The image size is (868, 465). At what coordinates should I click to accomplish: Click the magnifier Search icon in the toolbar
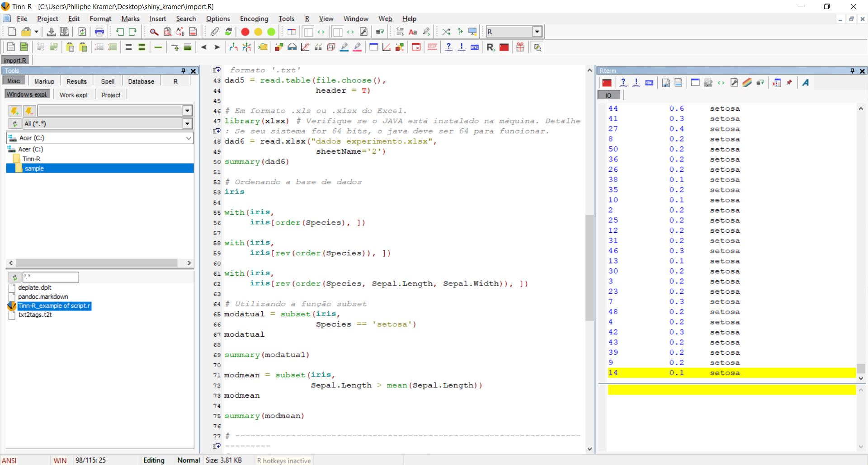coord(154,32)
